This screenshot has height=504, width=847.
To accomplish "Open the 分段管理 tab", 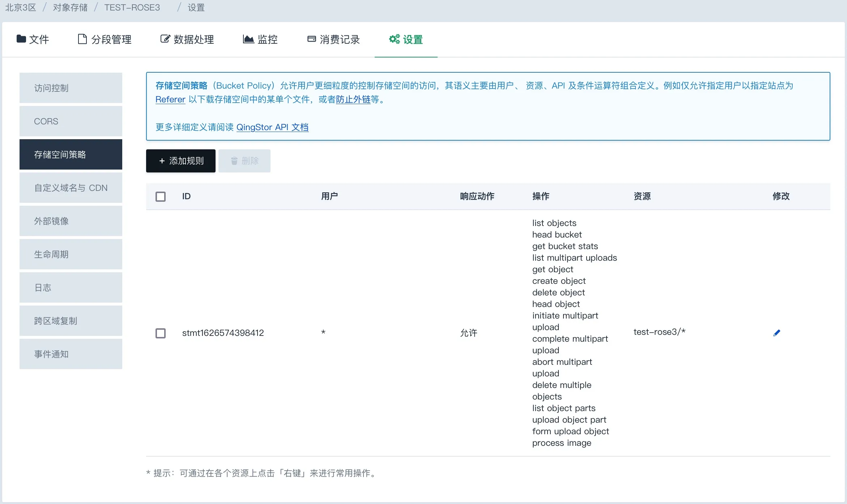I will tap(105, 39).
